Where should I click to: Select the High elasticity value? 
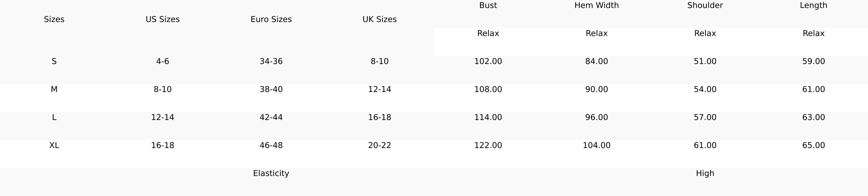pos(705,173)
